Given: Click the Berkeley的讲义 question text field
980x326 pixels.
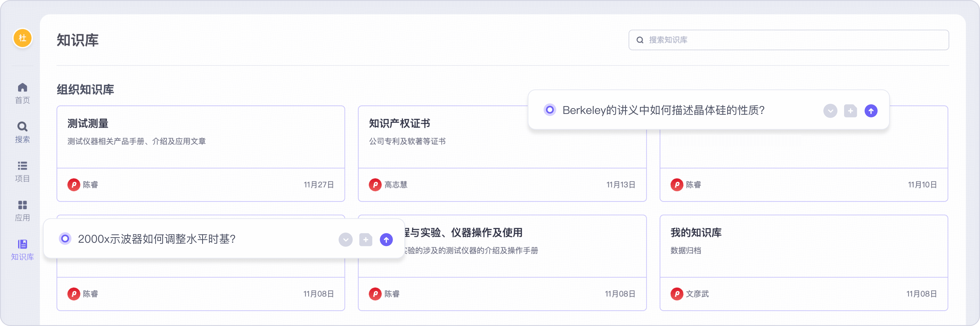Looking at the screenshot, I should tap(664, 110).
